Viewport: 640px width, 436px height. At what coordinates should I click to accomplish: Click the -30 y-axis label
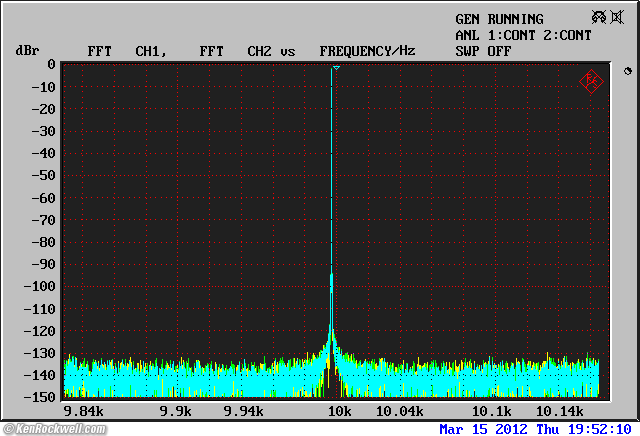pyautogui.click(x=43, y=131)
